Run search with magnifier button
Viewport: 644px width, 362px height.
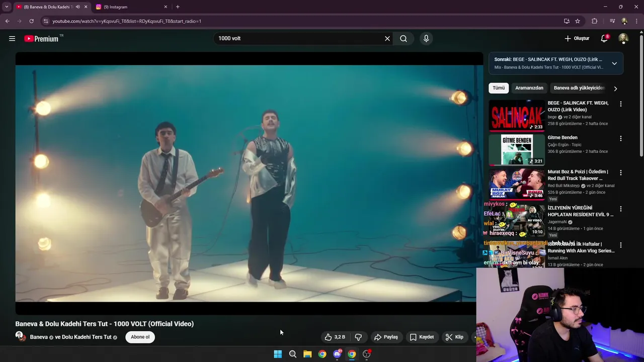[404, 38]
